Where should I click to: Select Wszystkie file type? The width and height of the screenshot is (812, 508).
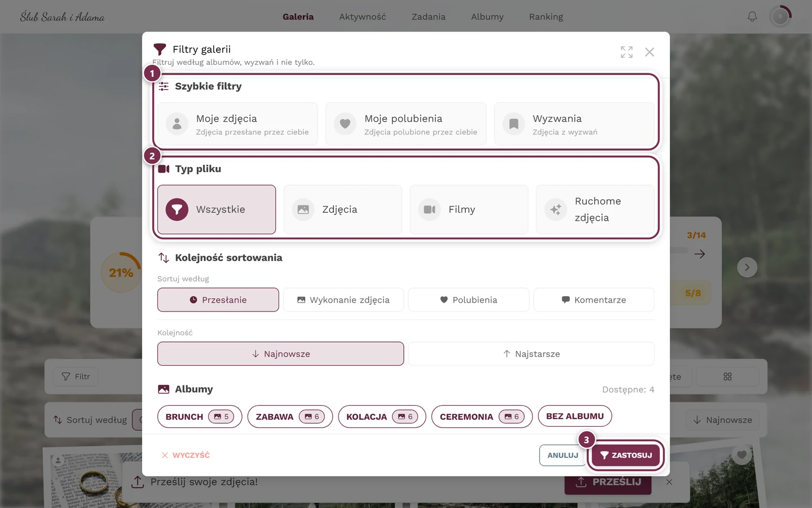[x=217, y=209]
